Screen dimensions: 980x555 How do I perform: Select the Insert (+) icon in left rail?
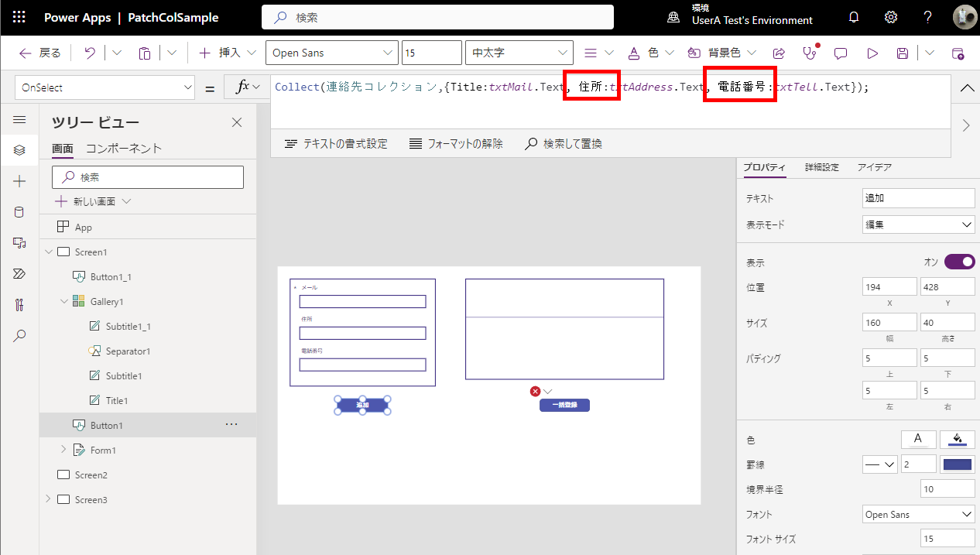(19, 181)
